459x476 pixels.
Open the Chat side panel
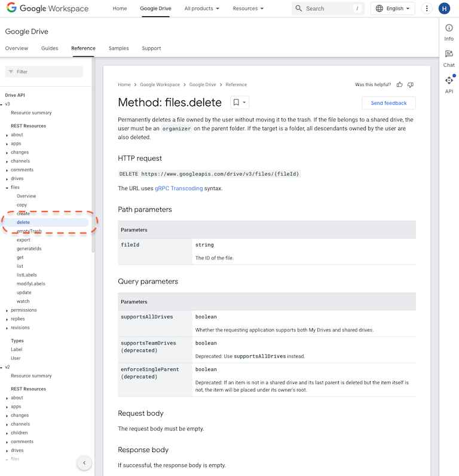pyautogui.click(x=449, y=58)
